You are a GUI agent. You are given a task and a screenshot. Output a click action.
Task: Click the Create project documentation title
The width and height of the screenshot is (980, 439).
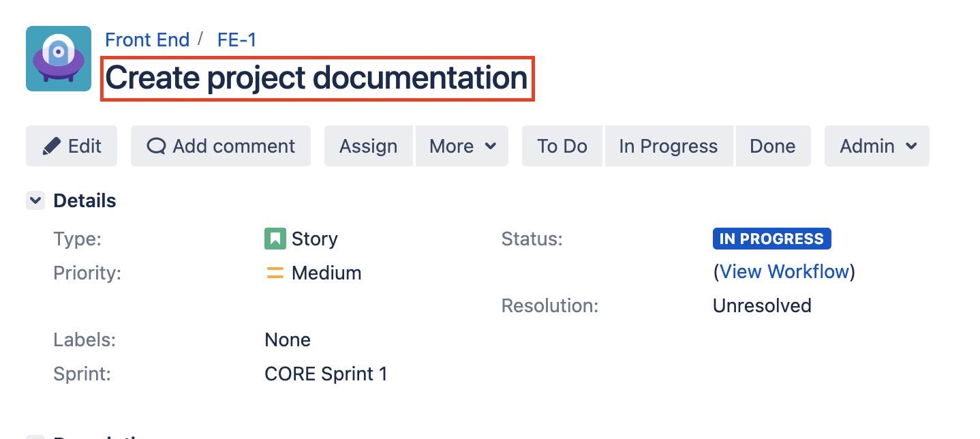point(317,78)
